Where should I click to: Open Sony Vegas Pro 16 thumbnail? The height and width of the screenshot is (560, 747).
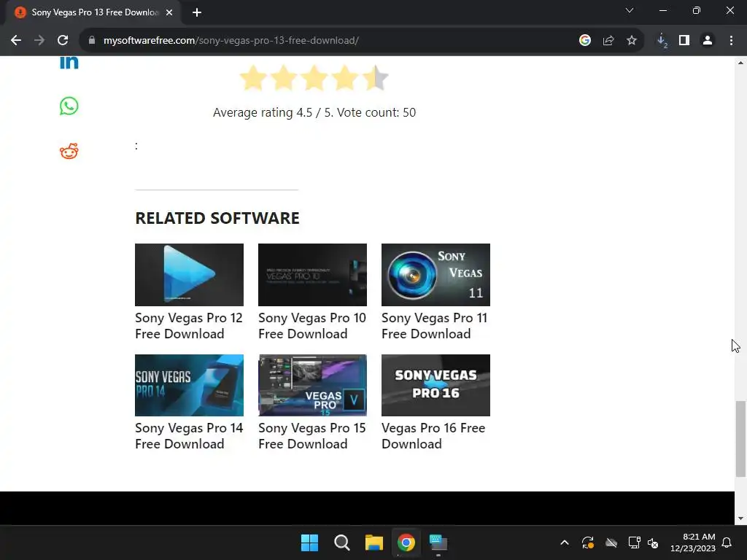coord(436,385)
